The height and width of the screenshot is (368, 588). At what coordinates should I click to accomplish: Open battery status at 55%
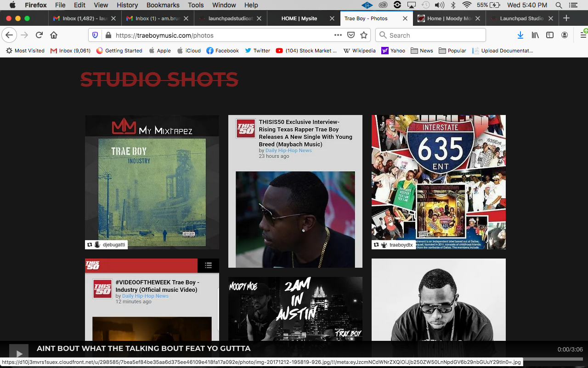coord(488,5)
